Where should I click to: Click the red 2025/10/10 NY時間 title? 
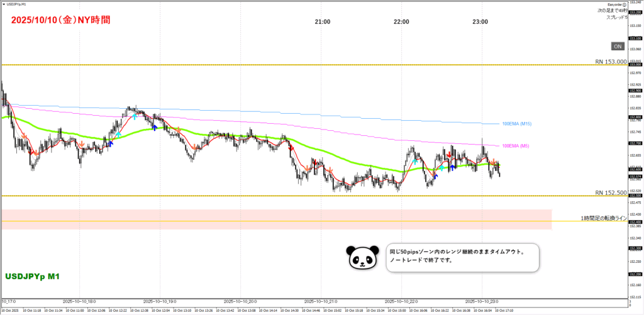click(x=60, y=19)
